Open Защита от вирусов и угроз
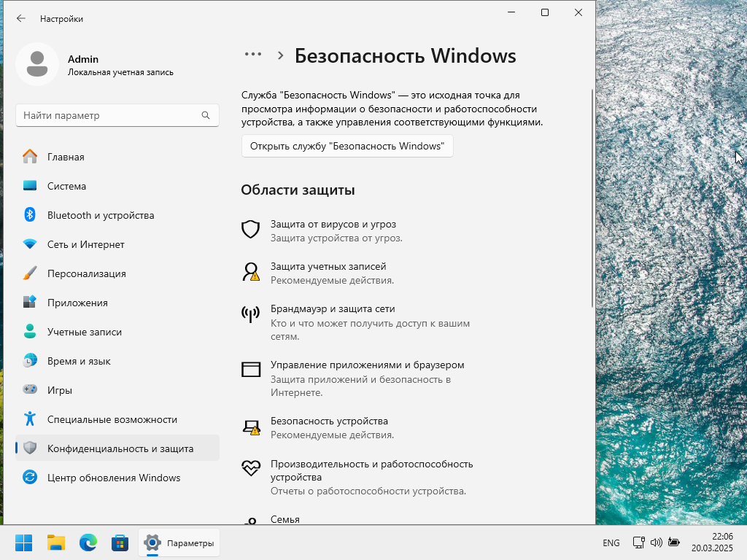 (333, 225)
